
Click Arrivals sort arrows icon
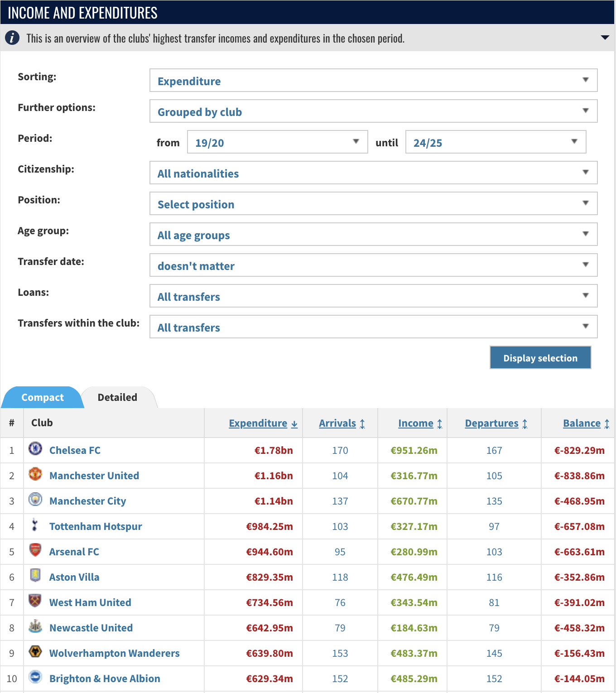pyautogui.click(x=362, y=424)
